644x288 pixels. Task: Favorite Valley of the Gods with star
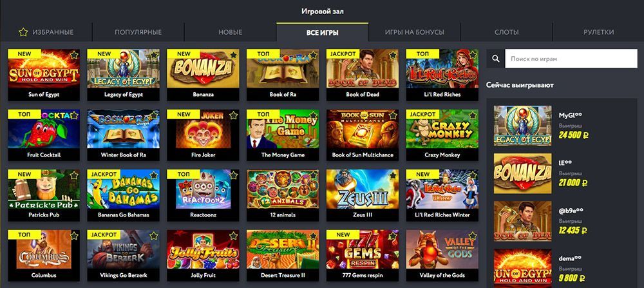pos(473,235)
